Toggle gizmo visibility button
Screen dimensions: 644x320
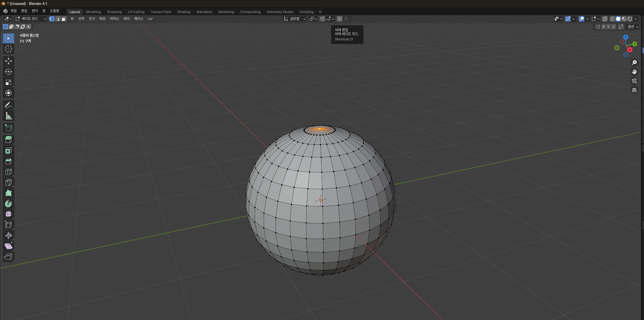tap(568, 19)
